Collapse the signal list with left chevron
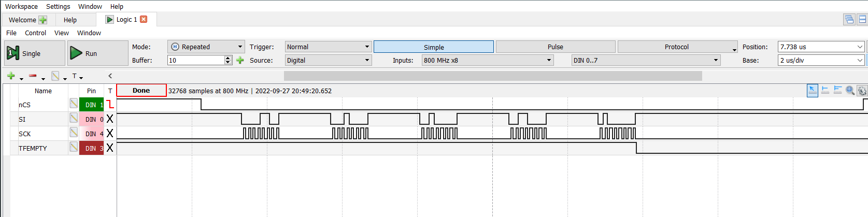The image size is (868, 217). [x=110, y=76]
